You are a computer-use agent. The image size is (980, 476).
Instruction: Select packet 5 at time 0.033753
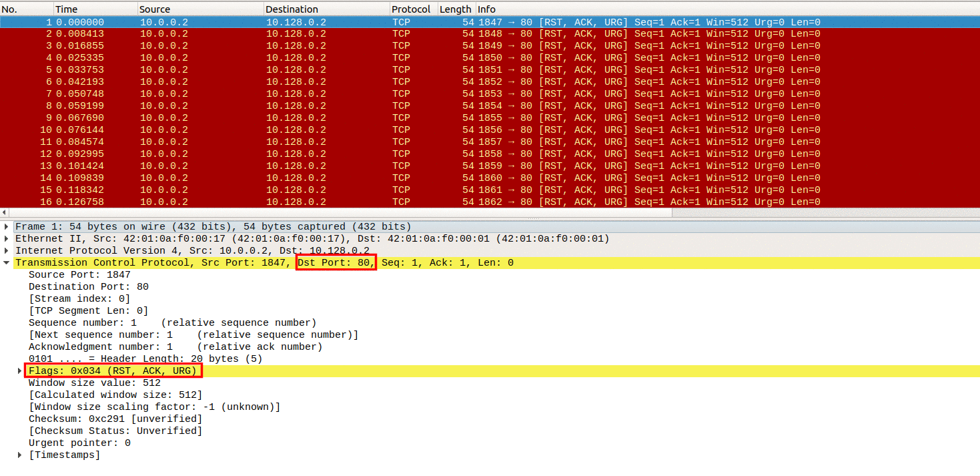490,70
